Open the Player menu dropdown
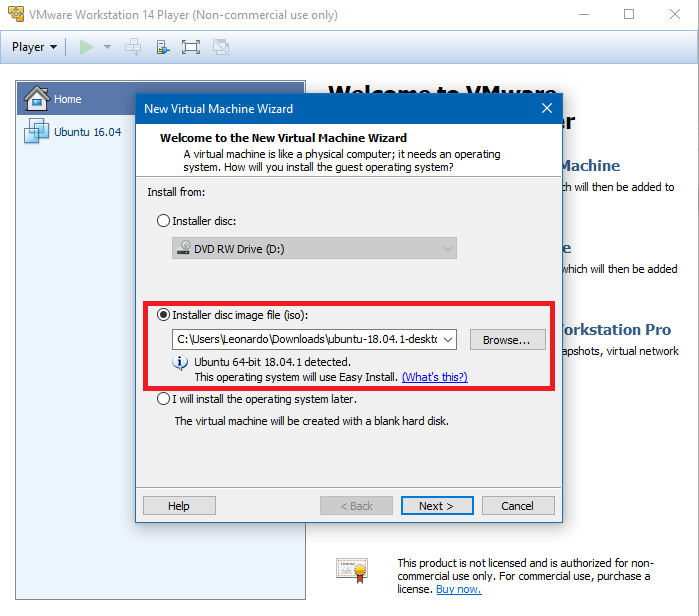Image resolution: width=699 pixels, height=616 pixels. click(x=34, y=47)
